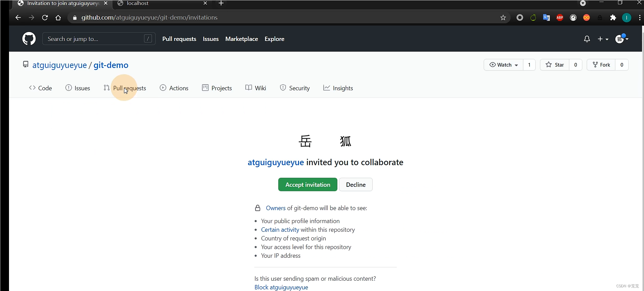Open the repository Issues tab
Image resolution: width=644 pixels, height=291 pixels.
(x=78, y=88)
